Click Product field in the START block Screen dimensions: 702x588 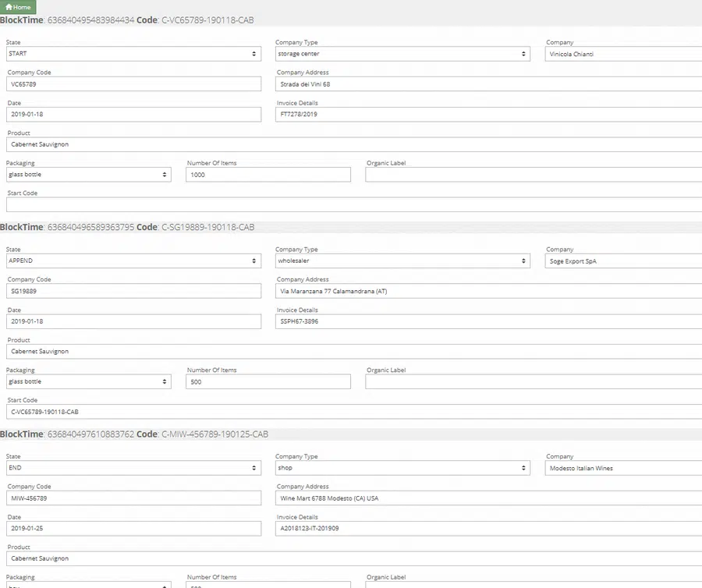point(354,144)
